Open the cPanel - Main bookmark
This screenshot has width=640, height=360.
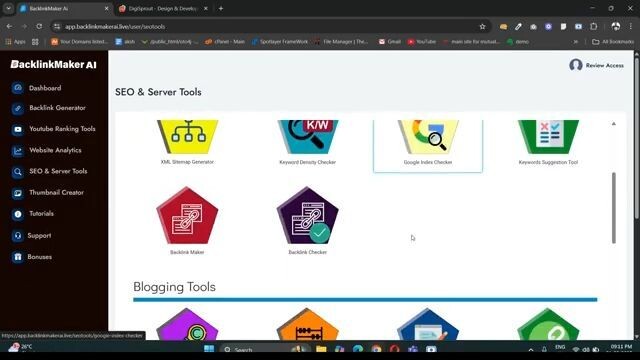point(225,42)
